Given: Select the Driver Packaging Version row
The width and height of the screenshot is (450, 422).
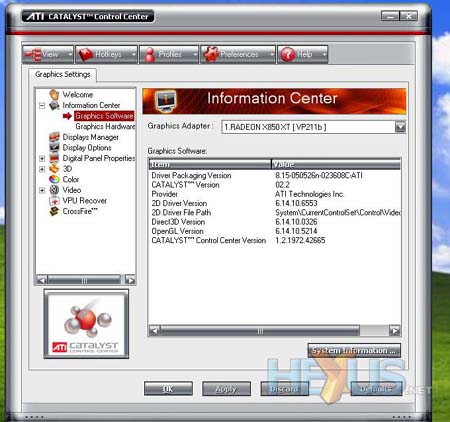Looking at the screenshot, I should [x=275, y=175].
